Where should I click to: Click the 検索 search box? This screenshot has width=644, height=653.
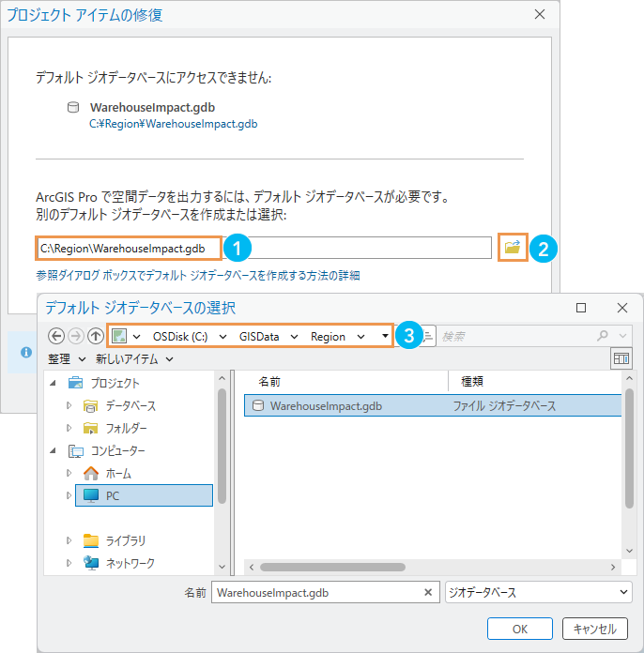(515, 336)
